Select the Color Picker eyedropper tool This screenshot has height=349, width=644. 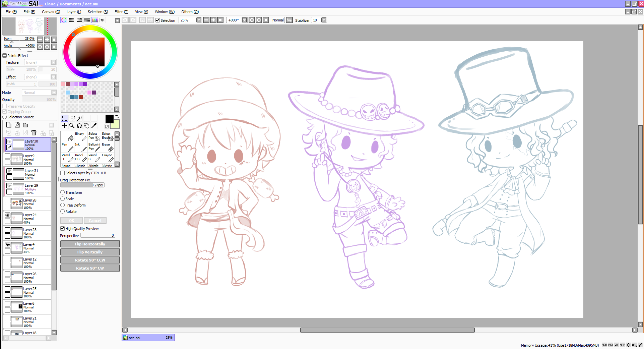94,125
